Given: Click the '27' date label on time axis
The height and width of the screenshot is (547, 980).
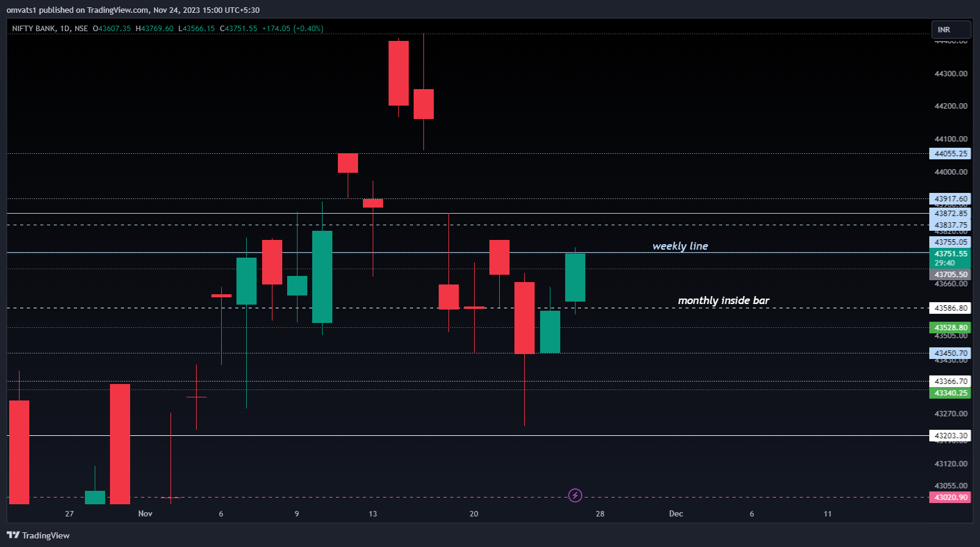Looking at the screenshot, I should click(69, 513).
